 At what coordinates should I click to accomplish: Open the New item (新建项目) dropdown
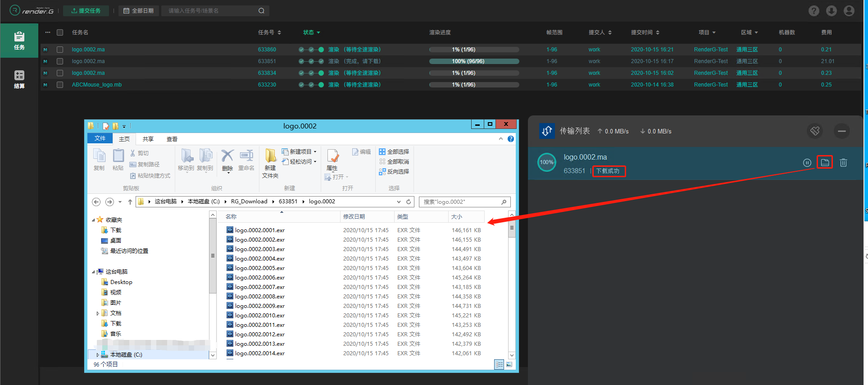[299, 152]
